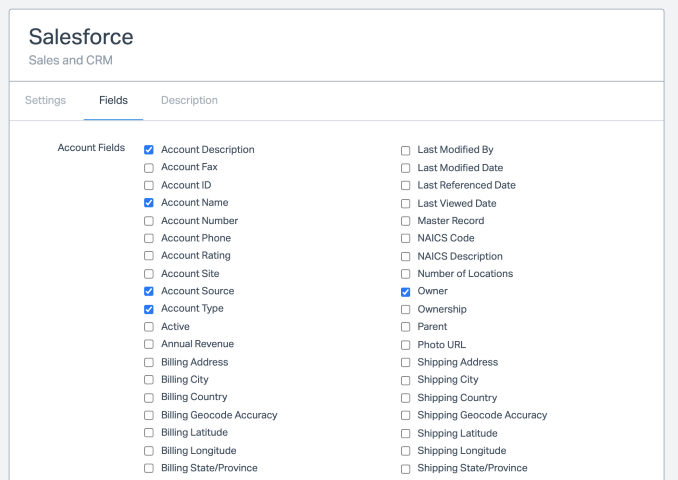Click the Shipping State/Province label
The image size is (678, 480).
[x=472, y=468]
